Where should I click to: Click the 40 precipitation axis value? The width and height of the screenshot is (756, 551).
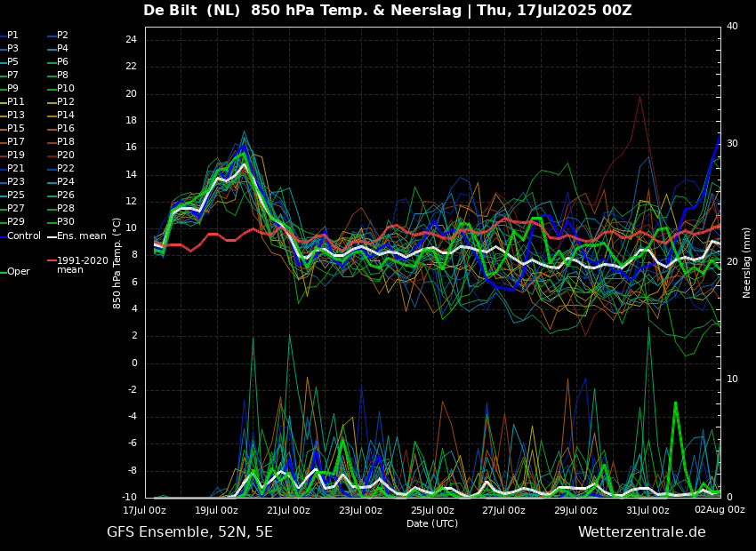(732, 26)
